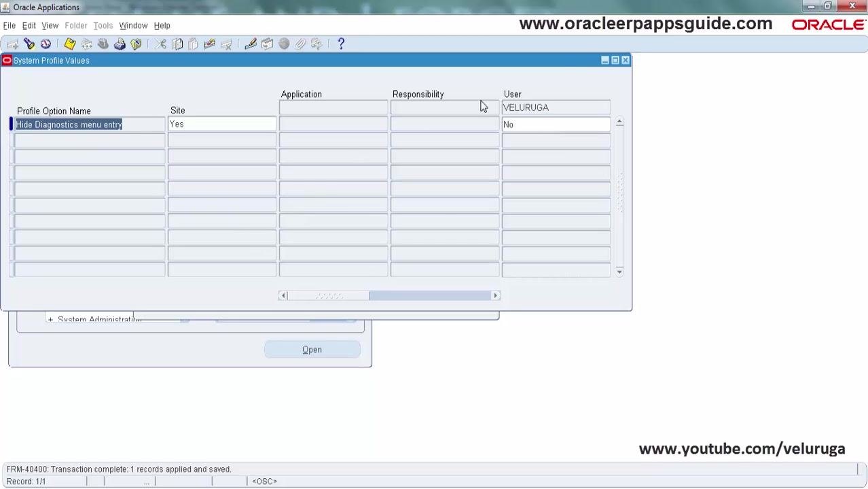The height and width of the screenshot is (489, 868).
Task: Click the Responsibility header field
Action: [x=445, y=107]
